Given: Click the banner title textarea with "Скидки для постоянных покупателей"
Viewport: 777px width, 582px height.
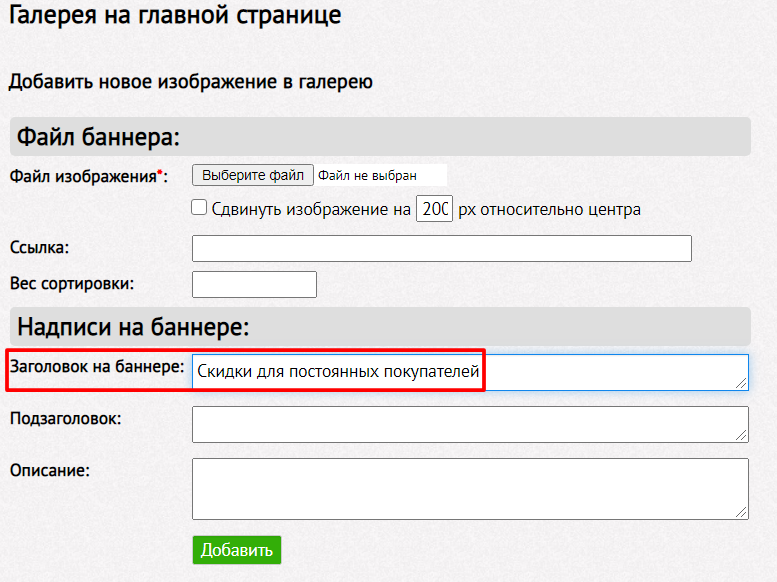Looking at the screenshot, I should [470, 372].
